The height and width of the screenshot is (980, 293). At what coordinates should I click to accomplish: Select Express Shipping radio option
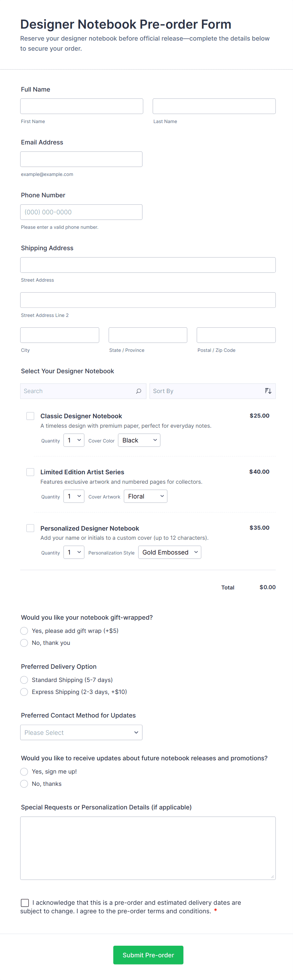[x=24, y=692]
